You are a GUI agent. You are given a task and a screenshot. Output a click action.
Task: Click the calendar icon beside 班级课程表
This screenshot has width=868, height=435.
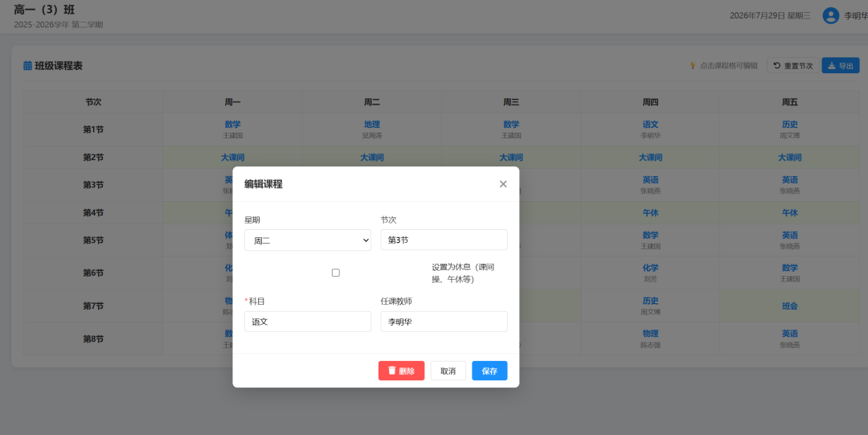click(27, 65)
